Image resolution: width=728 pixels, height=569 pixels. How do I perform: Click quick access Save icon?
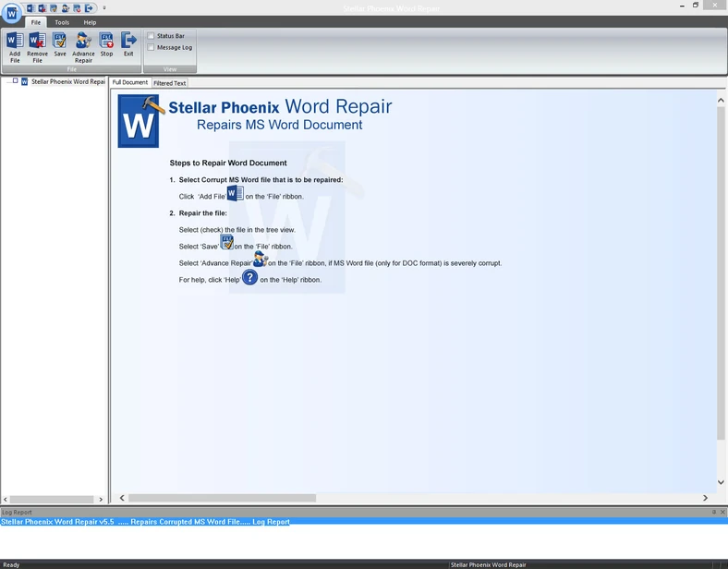(x=54, y=8)
